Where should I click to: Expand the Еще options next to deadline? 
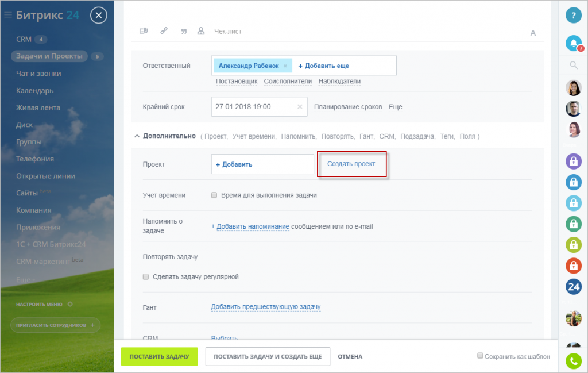(x=395, y=107)
